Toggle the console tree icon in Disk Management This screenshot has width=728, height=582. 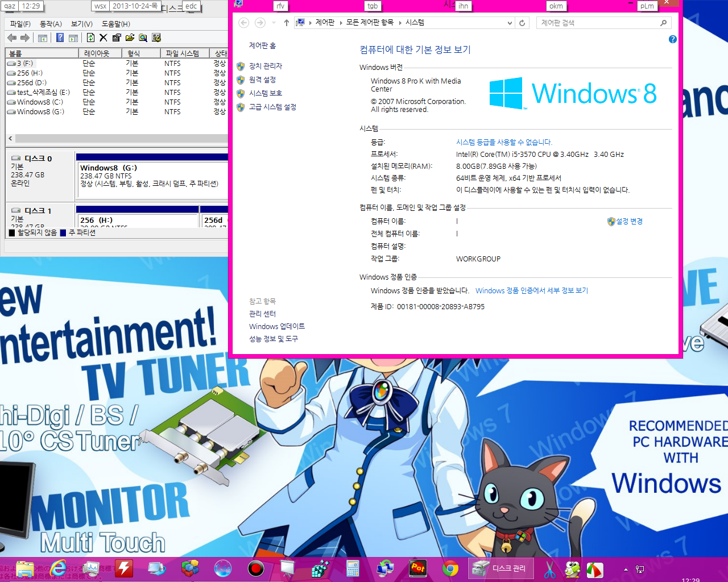coord(43,38)
